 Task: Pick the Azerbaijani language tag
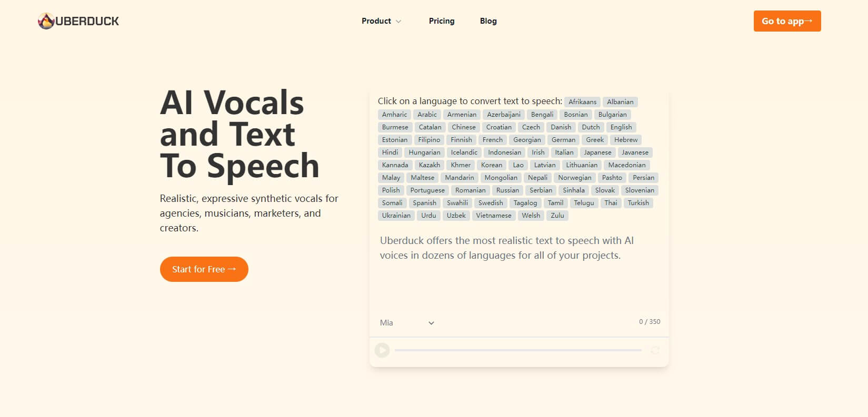click(x=504, y=115)
